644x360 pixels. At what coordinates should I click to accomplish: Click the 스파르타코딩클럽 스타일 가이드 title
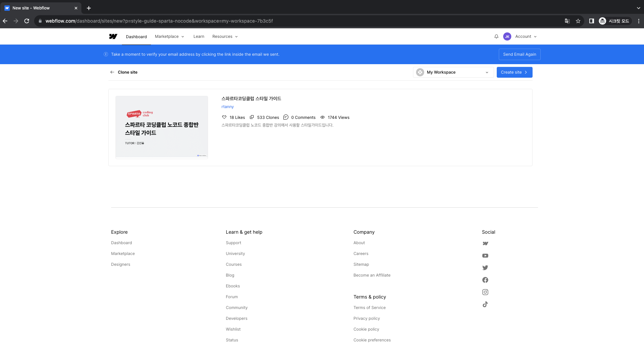click(x=251, y=99)
